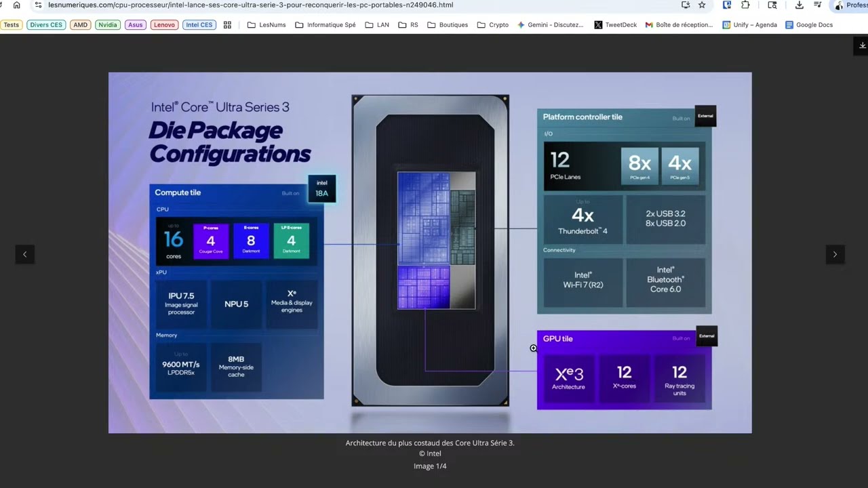This screenshot has width=868, height=488.
Task: Click the "Image 1/4" counter text
Action: (430, 466)
